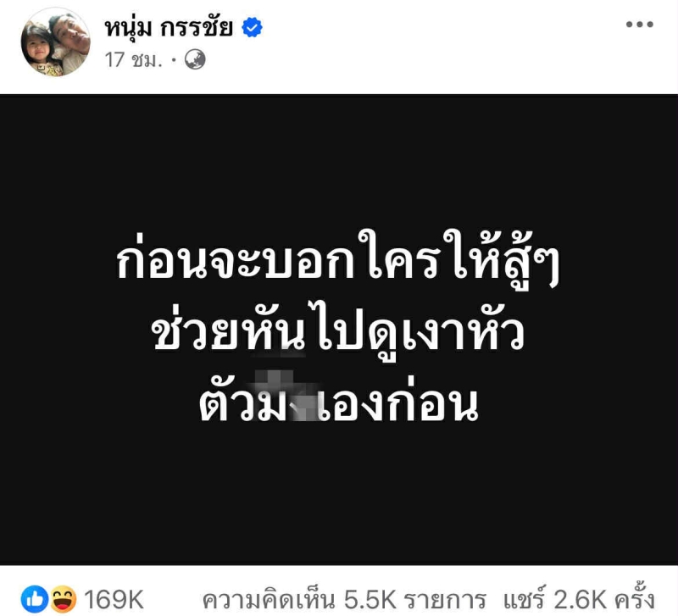View the 169K reactions count

coord(114,600)
